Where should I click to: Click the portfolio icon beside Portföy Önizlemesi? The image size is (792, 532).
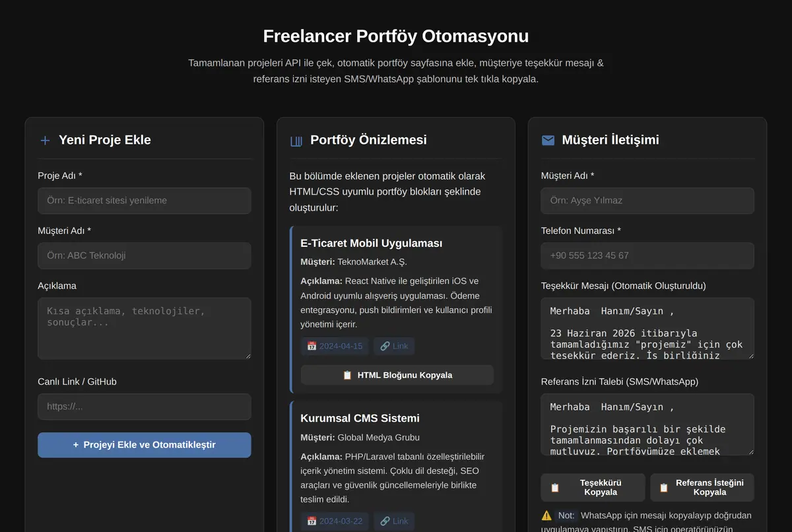(296, 141)
